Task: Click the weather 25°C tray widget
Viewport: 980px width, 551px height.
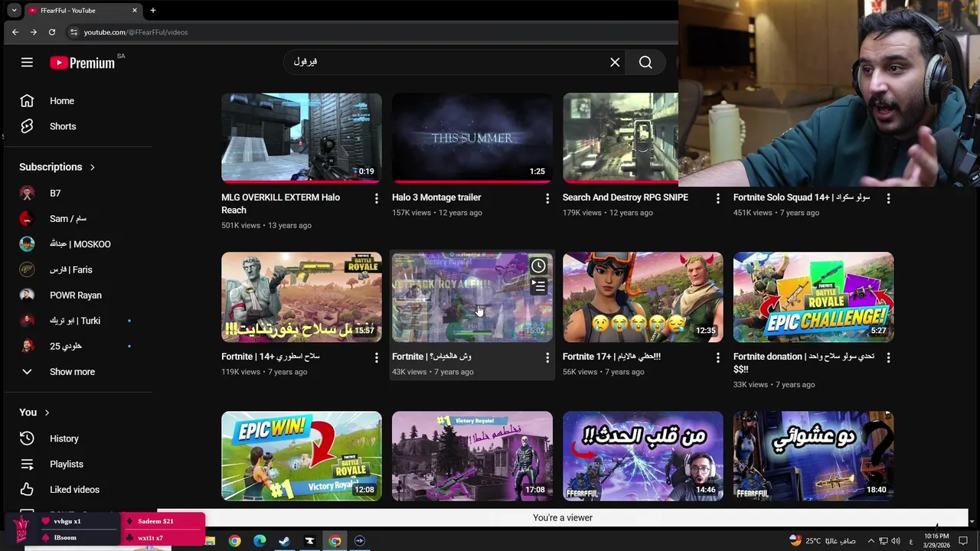Action: (822, 541)
